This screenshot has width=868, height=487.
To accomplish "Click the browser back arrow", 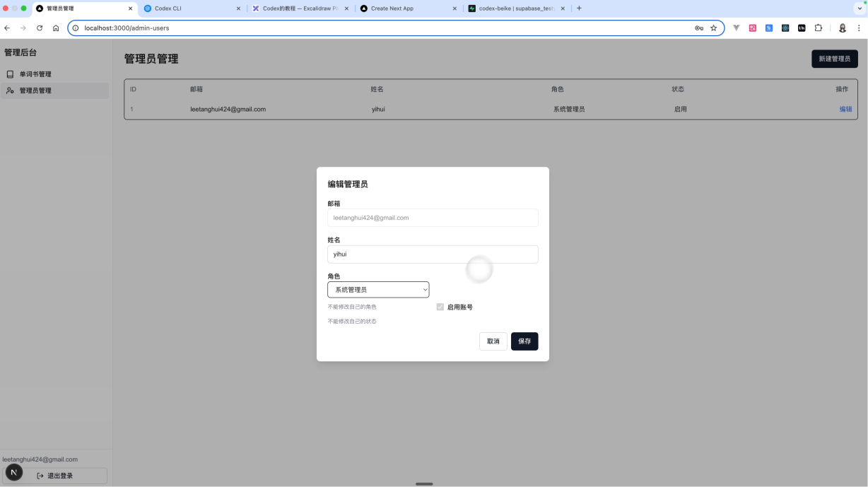I will point(7,28).
